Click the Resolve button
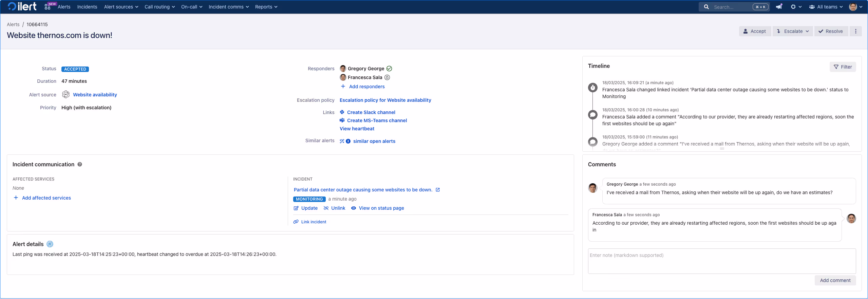 (x=831, y=31)
